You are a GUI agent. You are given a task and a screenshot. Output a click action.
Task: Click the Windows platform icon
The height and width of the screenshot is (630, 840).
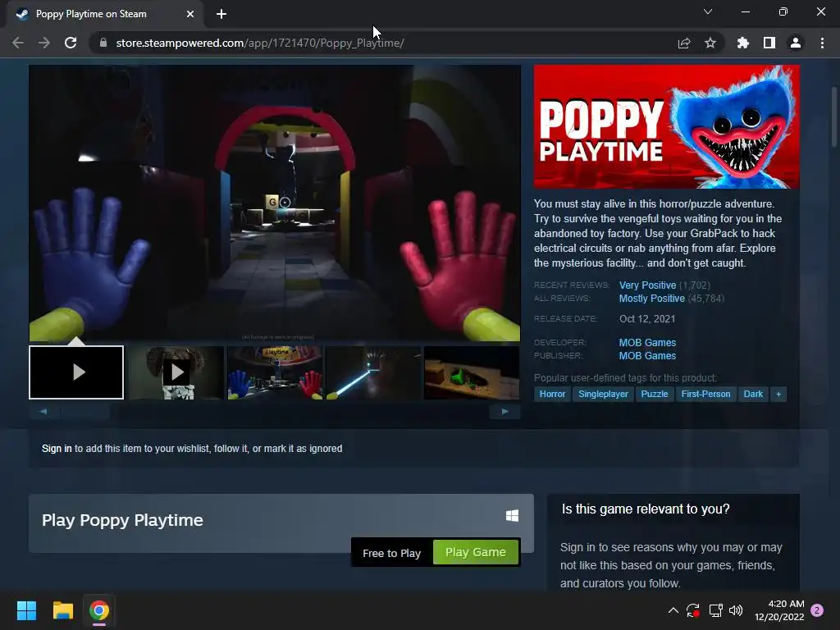tap(512, 515)
